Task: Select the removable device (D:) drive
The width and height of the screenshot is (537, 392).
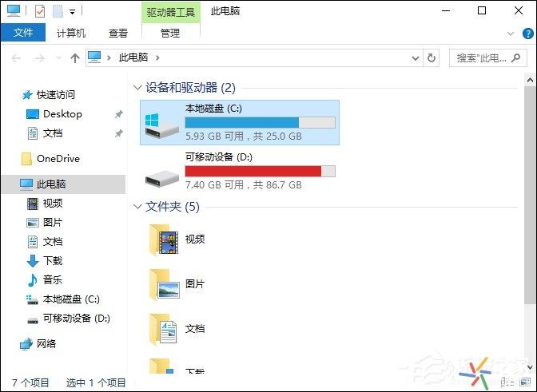Action: pyautogui.click(x=240, y=171)
